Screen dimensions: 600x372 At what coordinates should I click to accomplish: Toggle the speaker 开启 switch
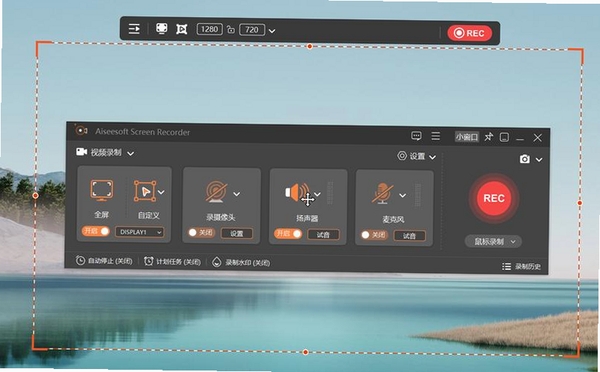tap(288, 233)
